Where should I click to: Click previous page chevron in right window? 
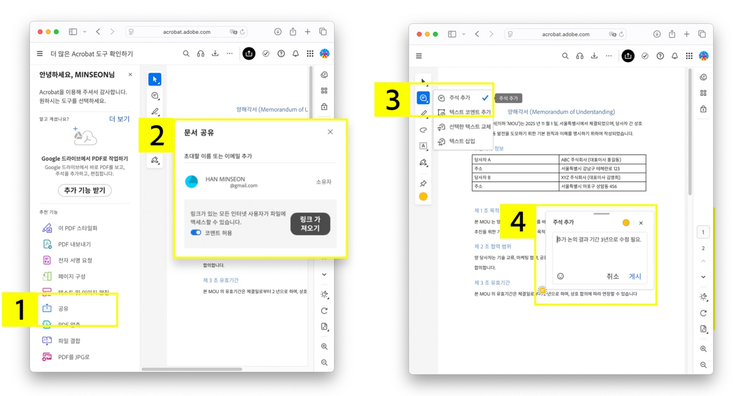coord(703,261)
